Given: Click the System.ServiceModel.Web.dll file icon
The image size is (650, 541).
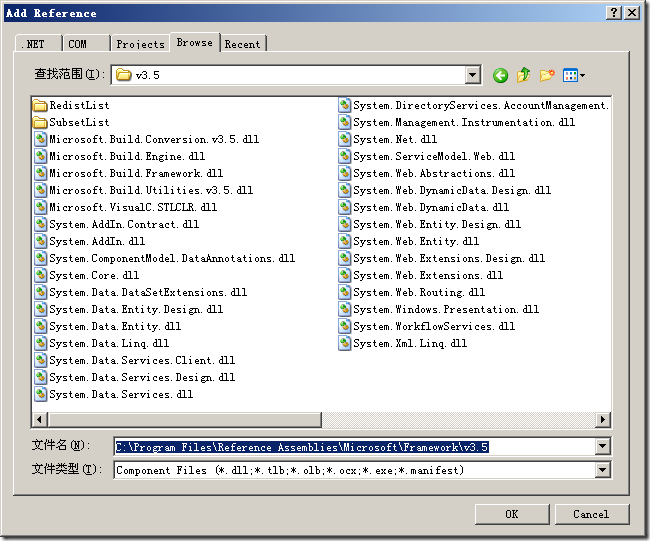Looking at the screenshot, I should pos(344,156).
